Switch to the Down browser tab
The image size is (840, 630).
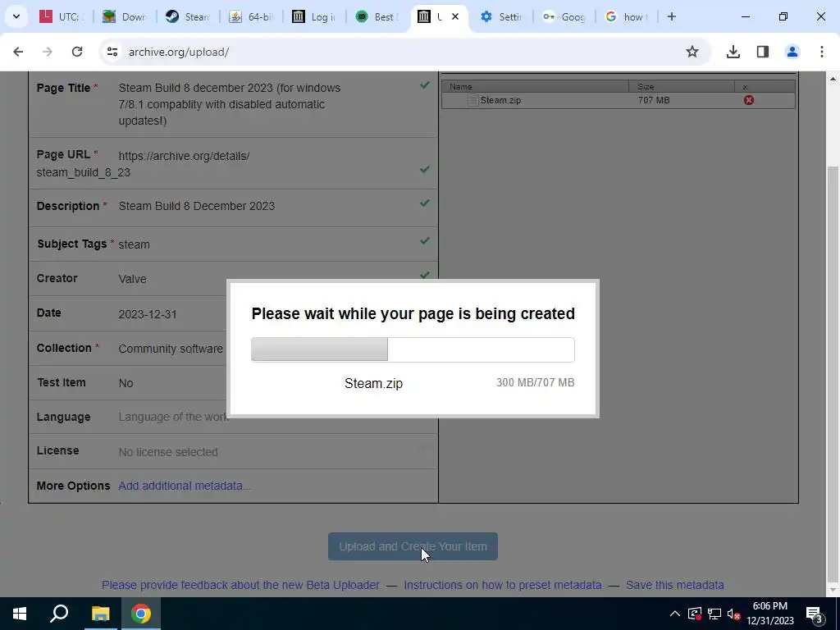pyautogui.click(x=126, y=16)
